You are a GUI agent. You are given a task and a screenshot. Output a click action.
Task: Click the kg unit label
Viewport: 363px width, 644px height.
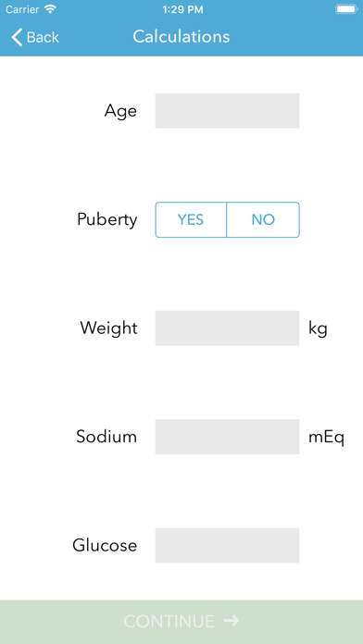pos(318,329)
